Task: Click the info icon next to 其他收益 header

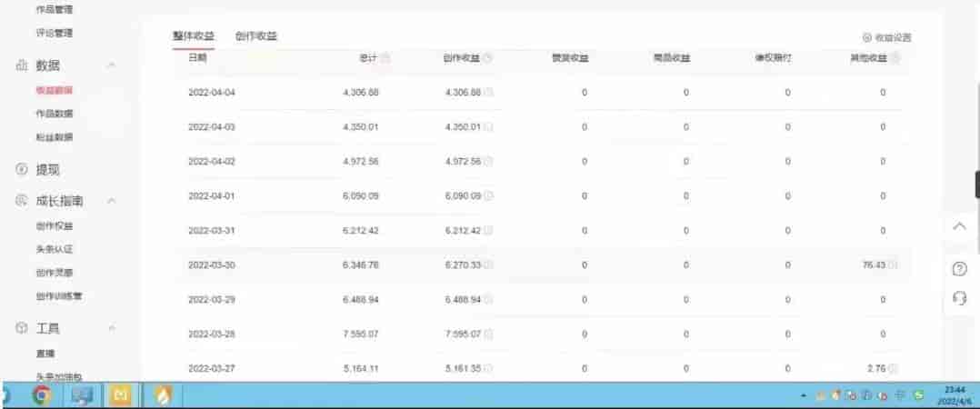Action: pos(895,58)
